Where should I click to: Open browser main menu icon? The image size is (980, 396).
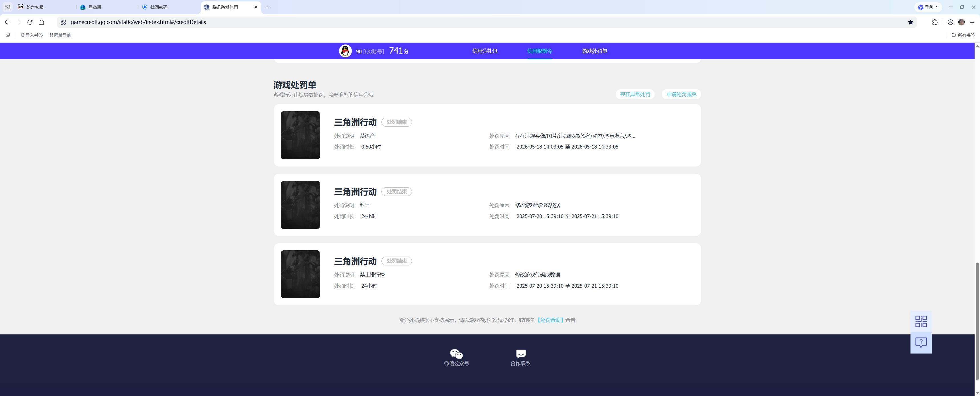[972, 22]
